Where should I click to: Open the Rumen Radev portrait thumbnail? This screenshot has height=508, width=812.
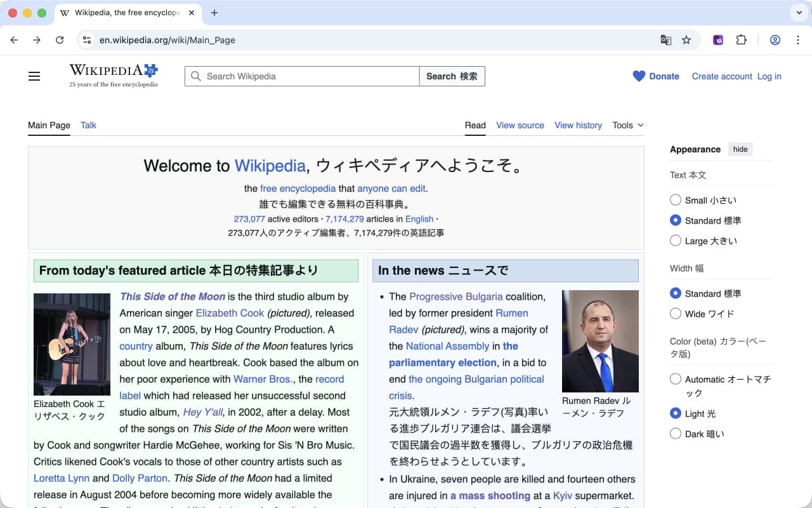pos(600,341)
